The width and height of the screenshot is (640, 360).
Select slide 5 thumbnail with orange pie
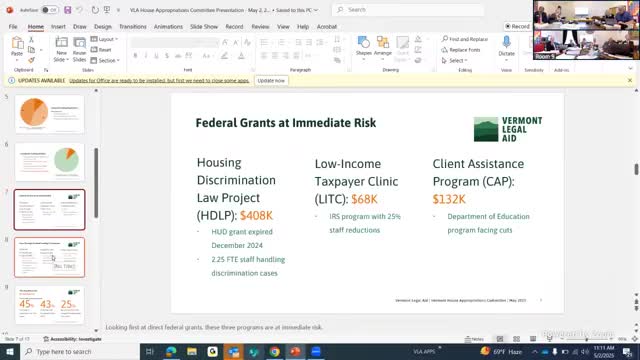click(49, 114)
